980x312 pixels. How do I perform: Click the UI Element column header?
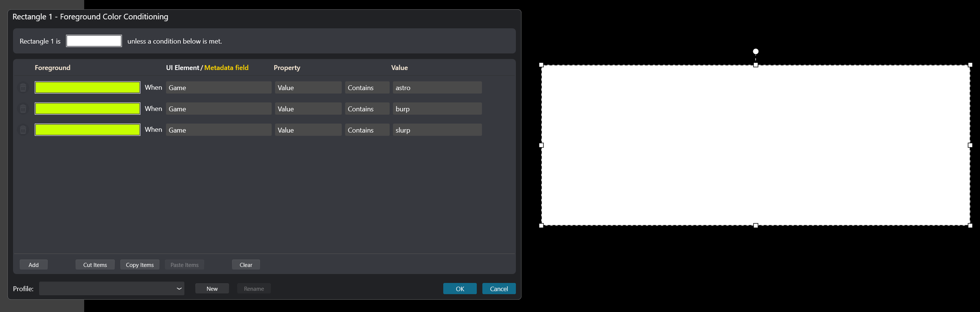(x=183, y=68)
